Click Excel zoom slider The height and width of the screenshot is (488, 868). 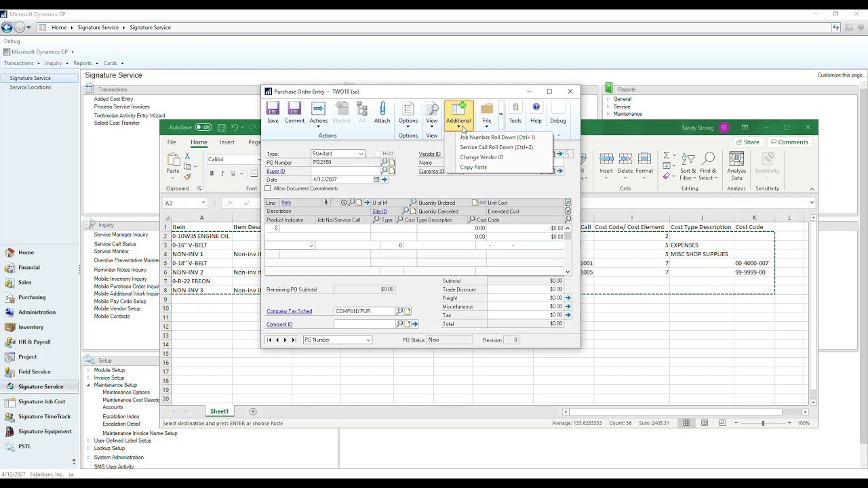763,423
